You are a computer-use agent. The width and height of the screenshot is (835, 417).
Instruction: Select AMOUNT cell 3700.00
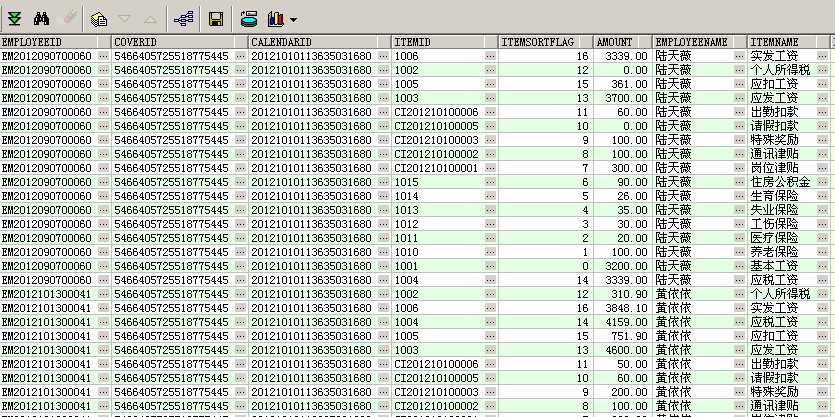pyautogui.click(x=623, y=98)
